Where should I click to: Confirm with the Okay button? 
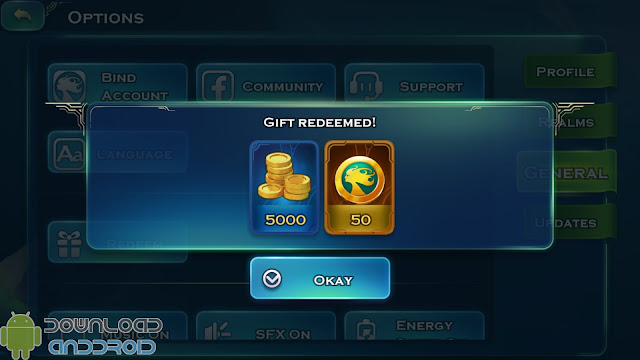[320, 278]
